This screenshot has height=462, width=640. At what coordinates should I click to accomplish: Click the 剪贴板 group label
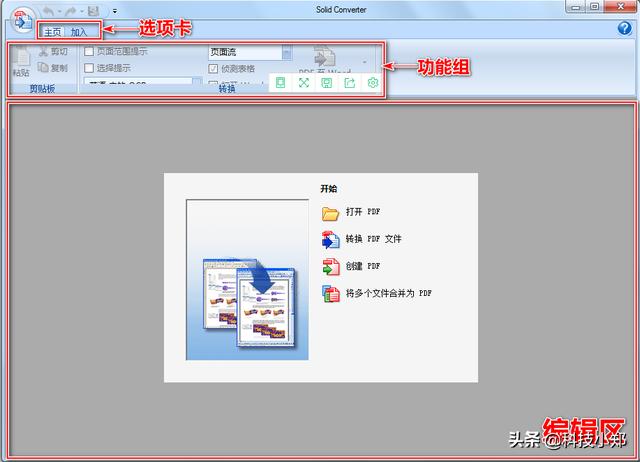(42, 89)
